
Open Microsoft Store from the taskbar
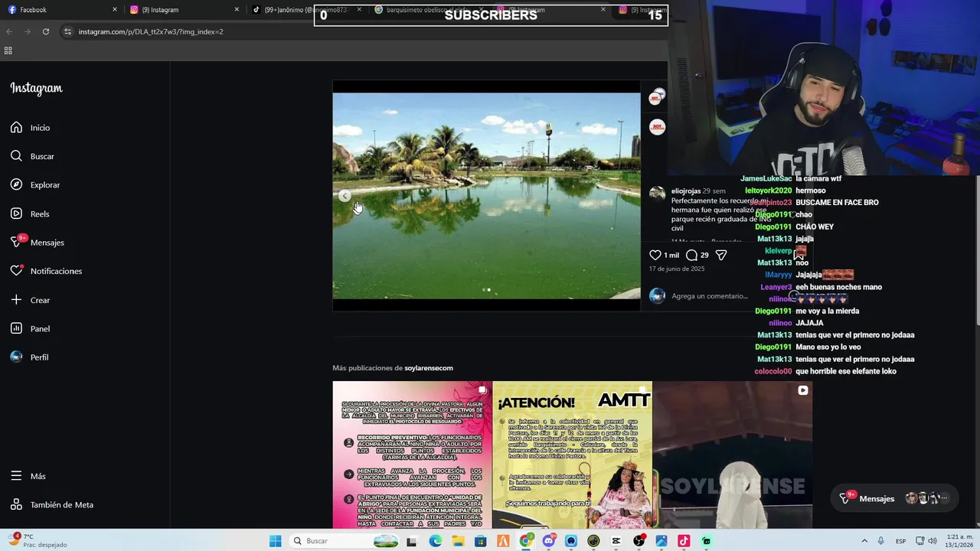coord(480,541)
